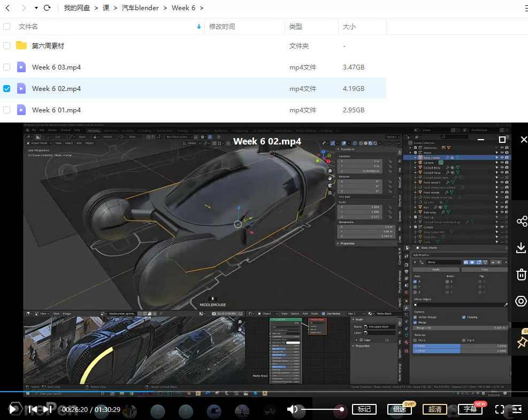
Task: Share the video using the share icon
Action: click(521, 221)
